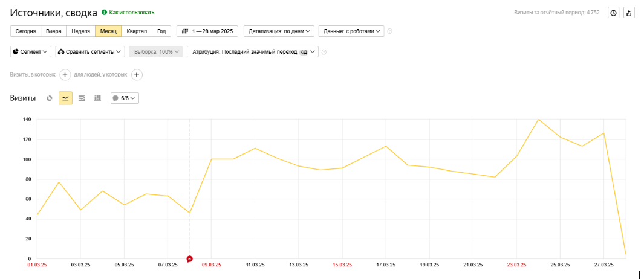Expand the 'Детализация: по дням' dropdown
The width and height of the screenshot is (644, 279).
(279, 31)
